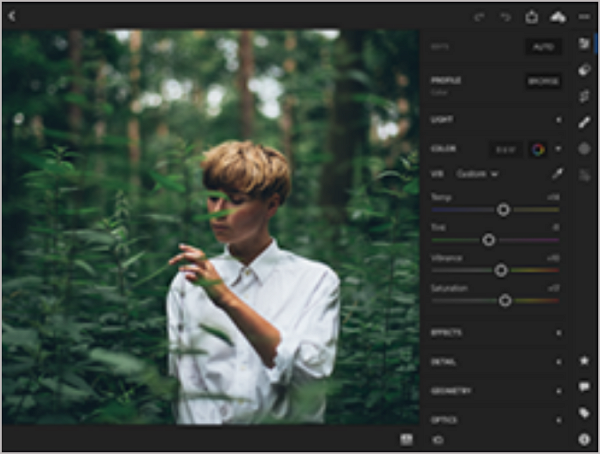Open the keywords tag icon

click(x=584, y=413)
